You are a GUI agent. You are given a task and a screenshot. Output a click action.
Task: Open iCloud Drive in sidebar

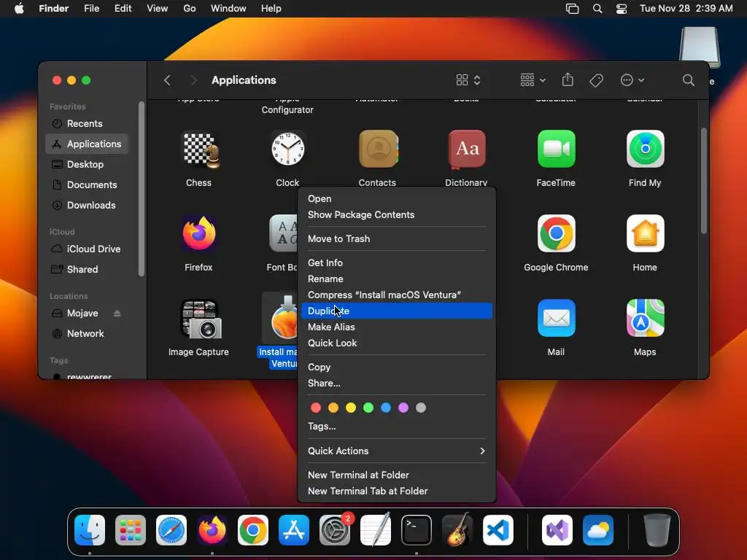click(x=87, y=249)
